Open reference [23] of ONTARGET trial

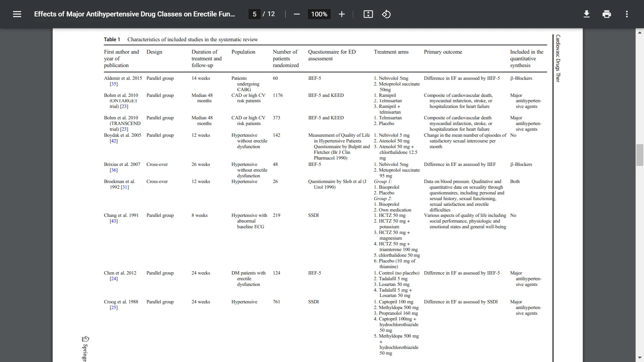coord(124,107)
